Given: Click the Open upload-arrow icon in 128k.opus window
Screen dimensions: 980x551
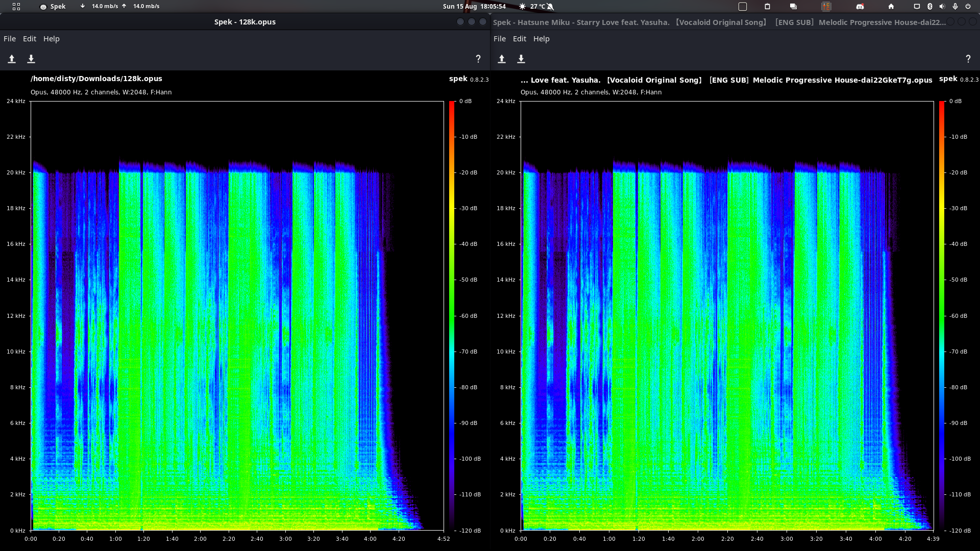Looking at the screenshot, I should (x=12, y=59).
